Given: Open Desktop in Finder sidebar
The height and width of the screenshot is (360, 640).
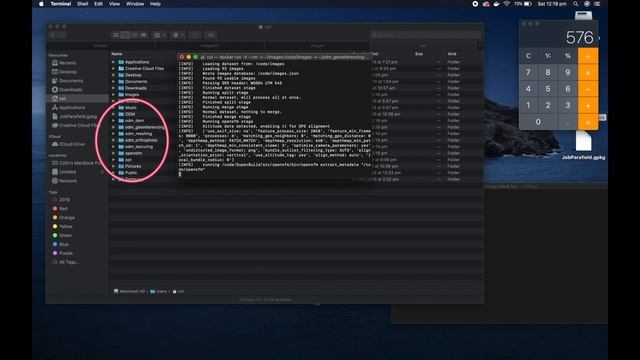Looking at the screenshot, I should [x=64, y=72].
